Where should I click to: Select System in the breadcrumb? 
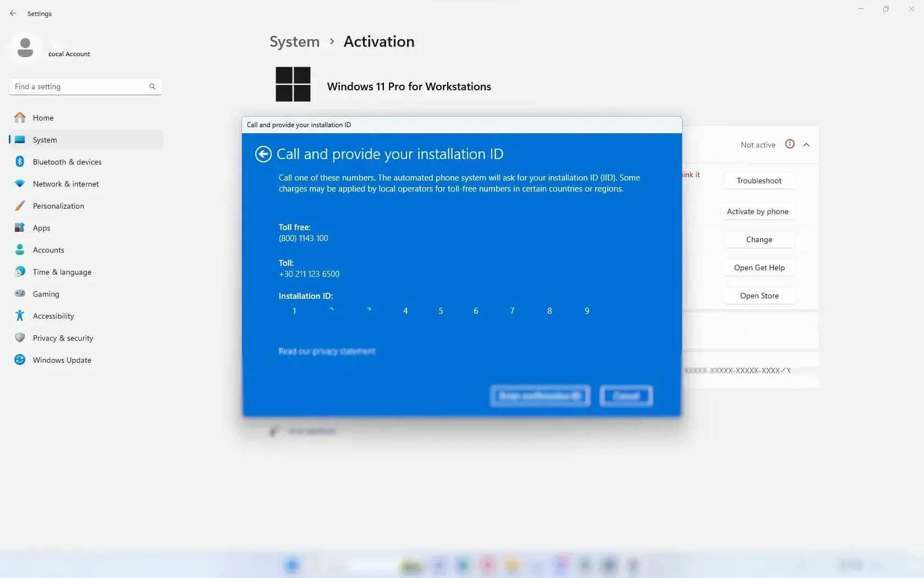(294, 41)
